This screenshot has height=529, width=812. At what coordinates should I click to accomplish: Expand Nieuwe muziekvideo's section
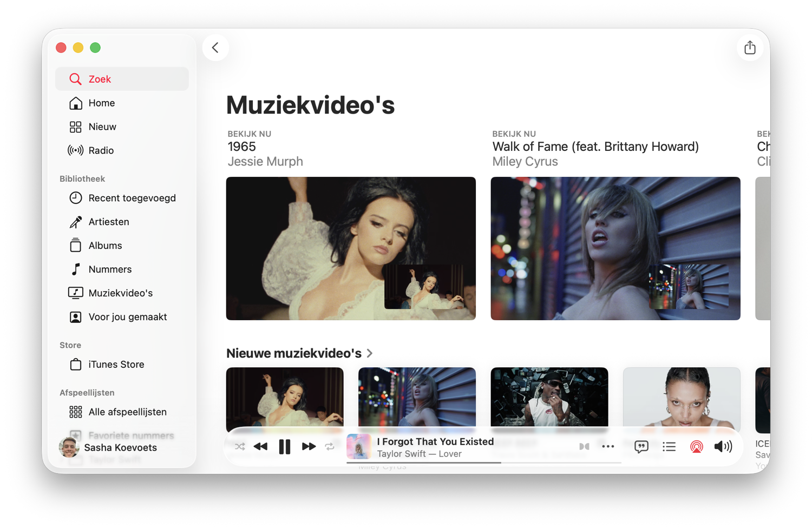[299, 353]
